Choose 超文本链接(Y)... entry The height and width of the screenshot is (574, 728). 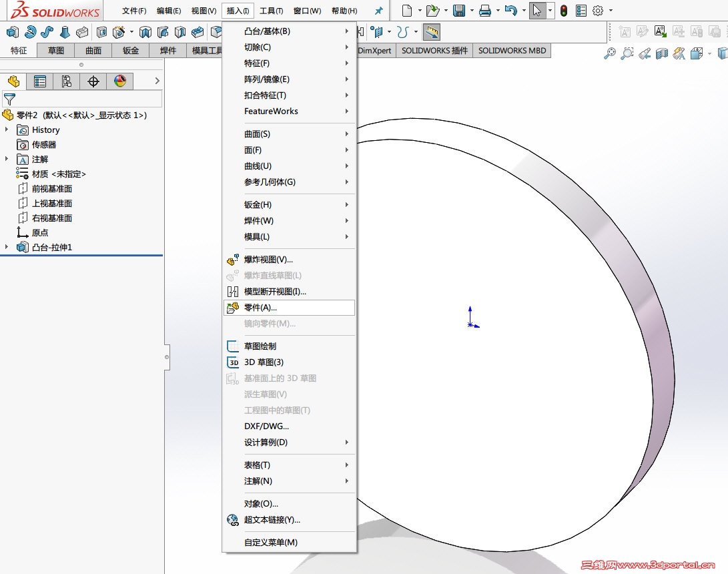pyautogui.click(x=289, y=520)
